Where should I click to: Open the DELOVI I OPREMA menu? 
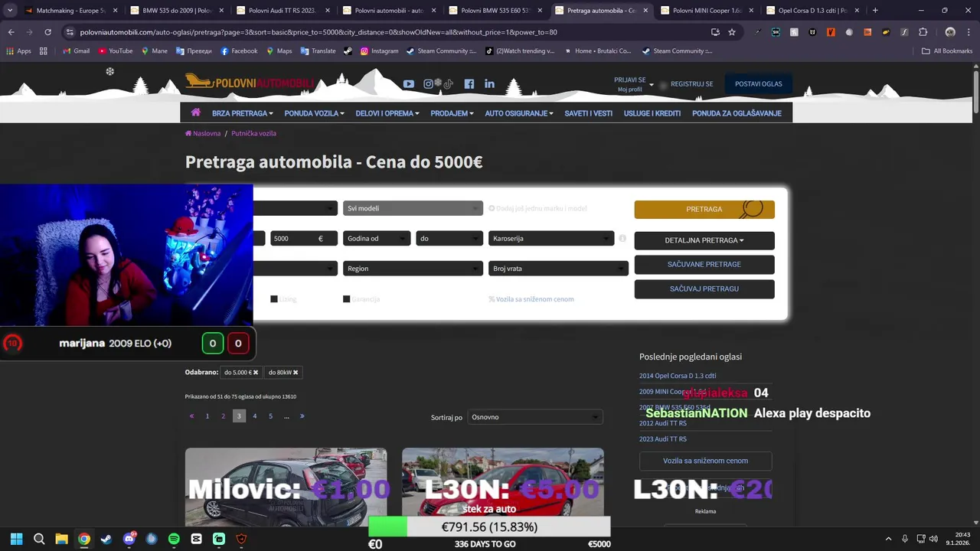(x=387, y=113)
